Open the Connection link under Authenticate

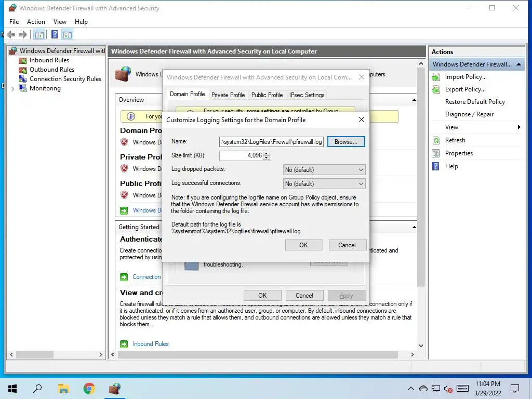147,277
